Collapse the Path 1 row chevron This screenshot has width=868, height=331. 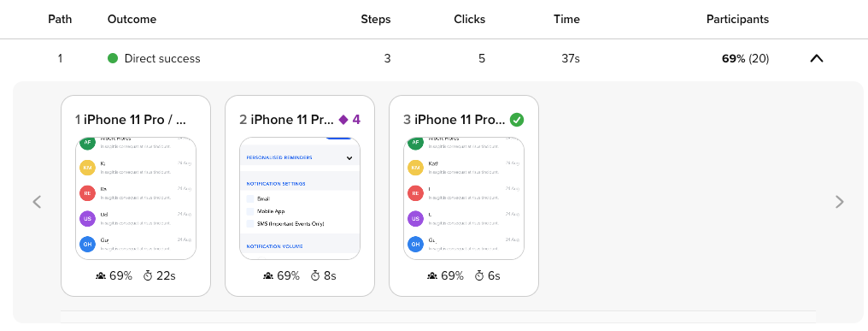pyautogui.click(x=817, y=58)
